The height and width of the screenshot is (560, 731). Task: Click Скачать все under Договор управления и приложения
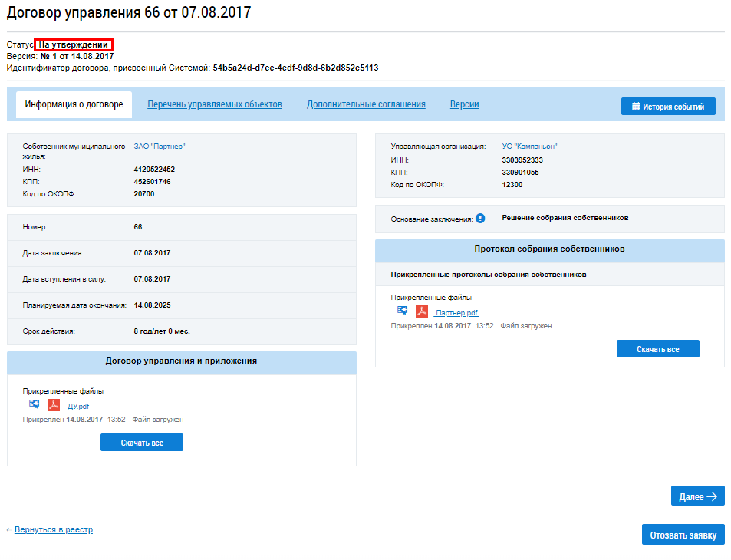pyautogui.click(x=142, y=443)
